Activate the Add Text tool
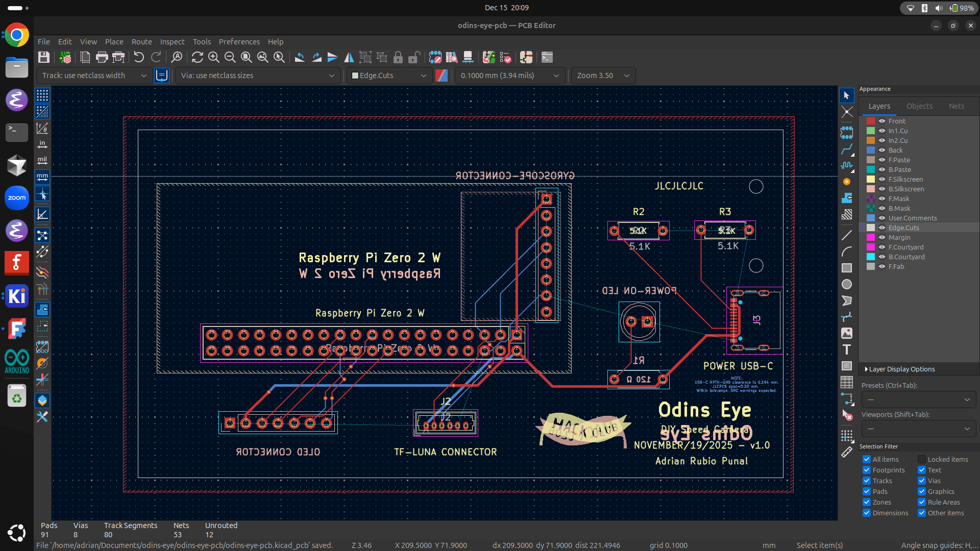Image resolution: width=980 pixels, height=551 pixels. click(848, 350)
